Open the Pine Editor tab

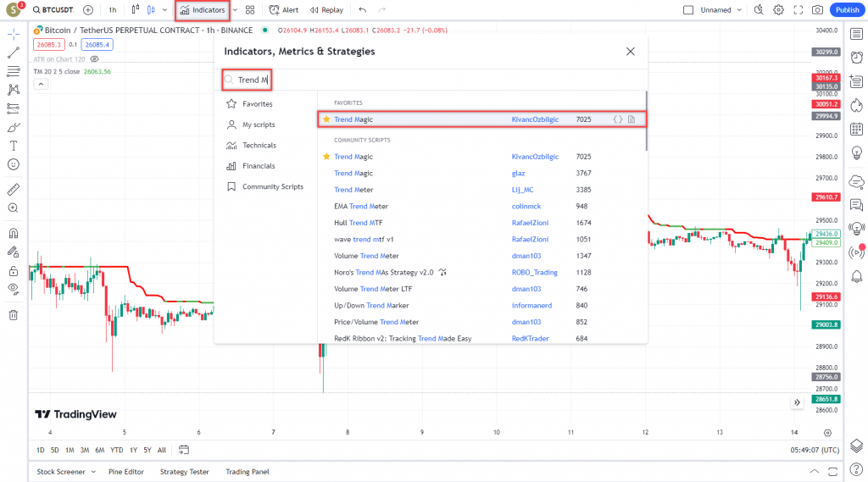click(126, 472)
